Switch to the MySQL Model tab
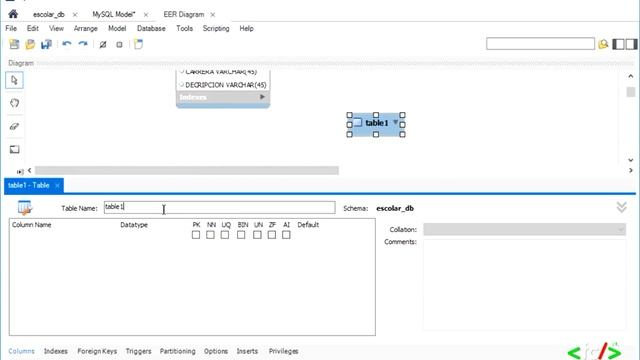Image resolution: width=640 pixels, height=360 pixels. click(113, 15)
